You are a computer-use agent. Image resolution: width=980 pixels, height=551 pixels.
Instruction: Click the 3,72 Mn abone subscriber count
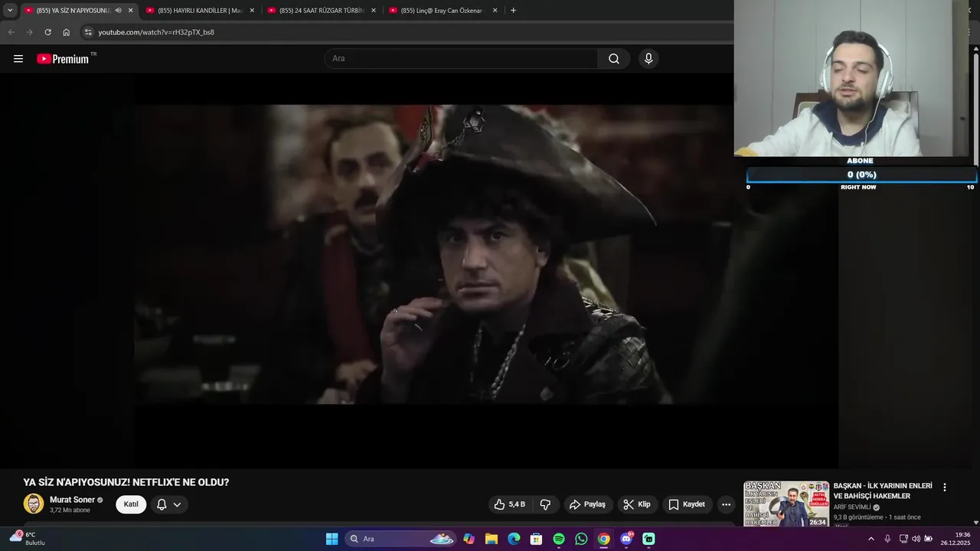[x=70, y=510]
